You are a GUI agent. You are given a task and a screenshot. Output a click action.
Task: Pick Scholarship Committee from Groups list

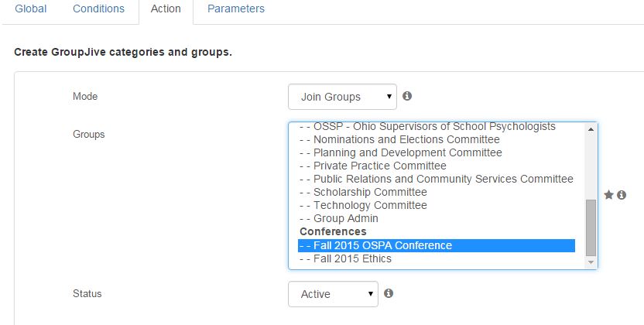437,192
